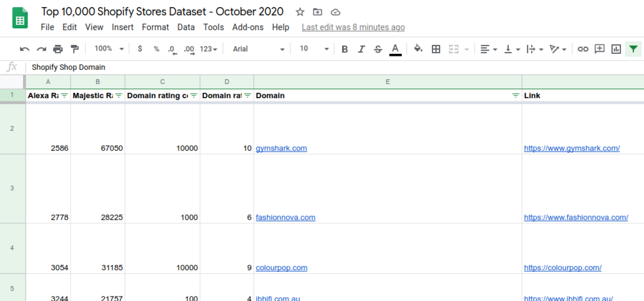Open zoom level dropdown

click(109, 49)
